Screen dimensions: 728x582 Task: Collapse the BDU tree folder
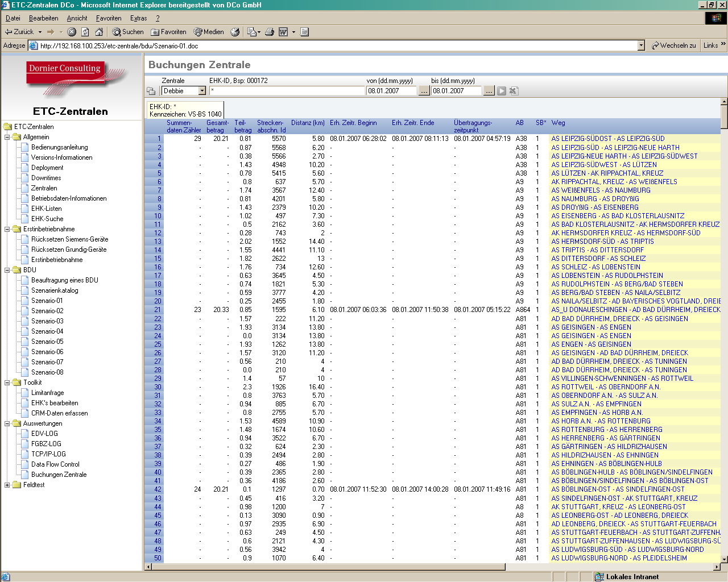click(7, 270)
